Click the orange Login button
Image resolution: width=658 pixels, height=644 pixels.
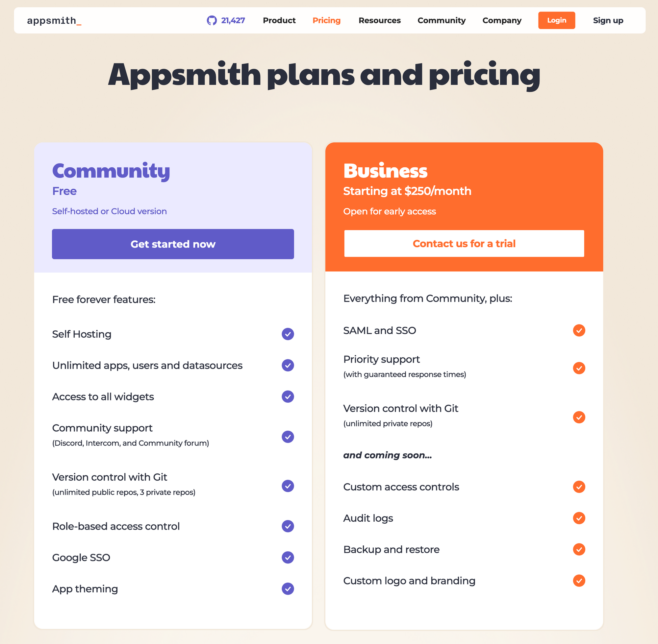click(556, 20)
